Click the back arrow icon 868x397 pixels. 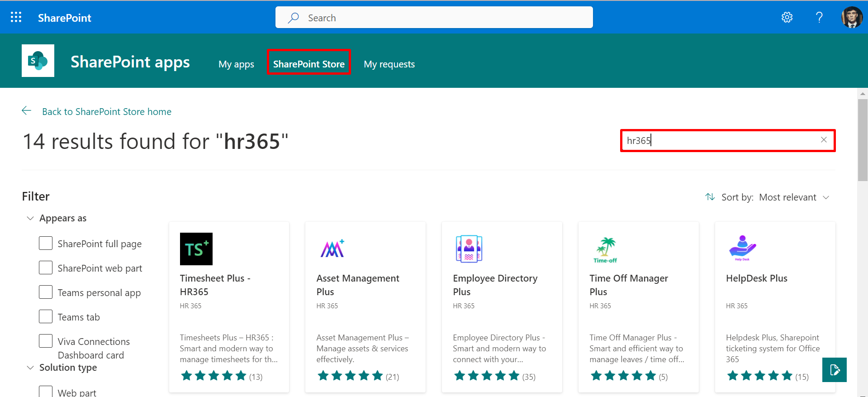27,111
